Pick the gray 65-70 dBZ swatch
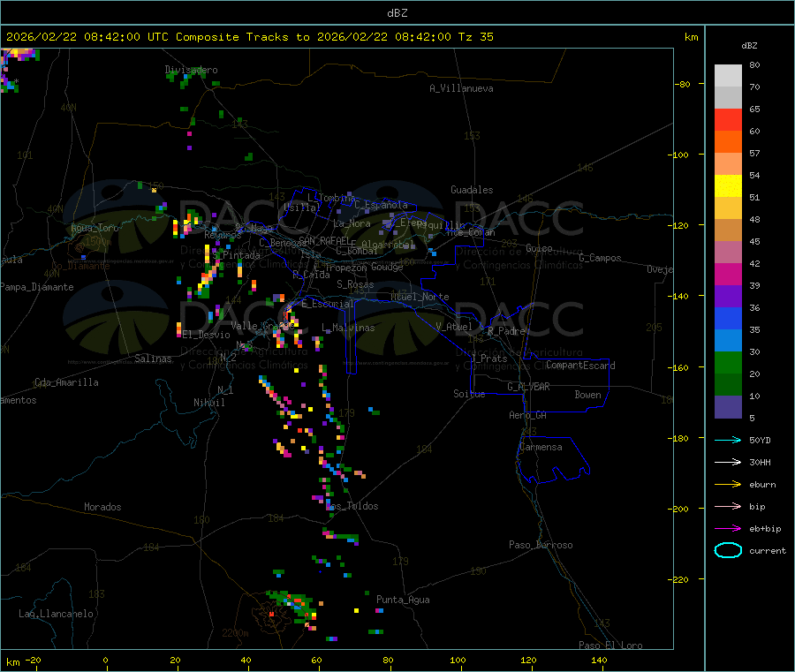 pos(728,98)
